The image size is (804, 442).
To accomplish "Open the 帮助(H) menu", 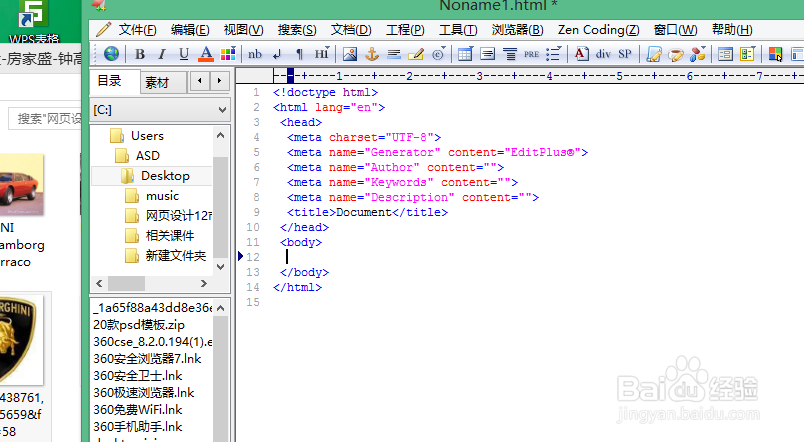I will pyautogui.click(x=732, y=30).
